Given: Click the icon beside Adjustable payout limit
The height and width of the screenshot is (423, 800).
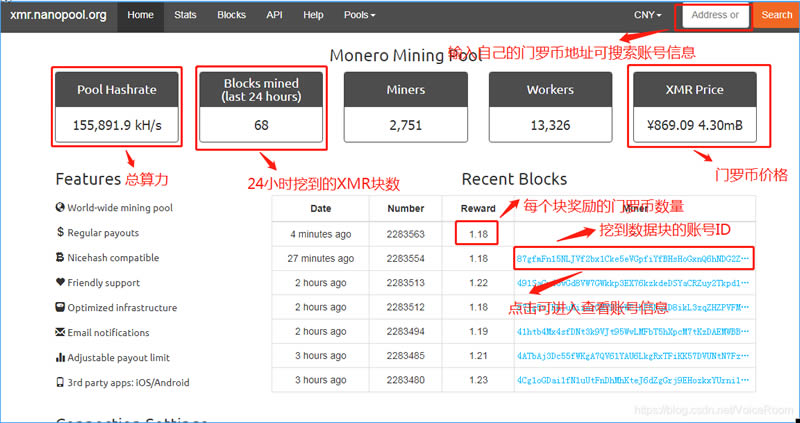Looking at the screenshot, I should point(60,358).
